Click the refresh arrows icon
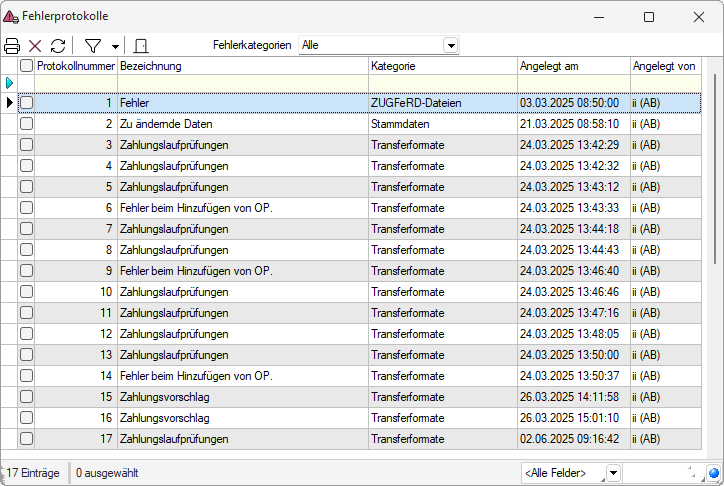The image size is (724, 486). click(x=58, y=46)
